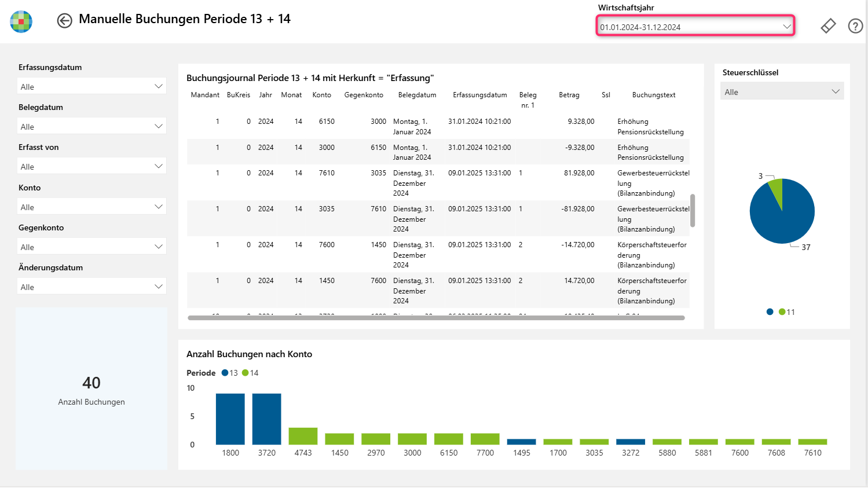
Task: Click the eraser icon to clear filters
Action: [828, 26]
